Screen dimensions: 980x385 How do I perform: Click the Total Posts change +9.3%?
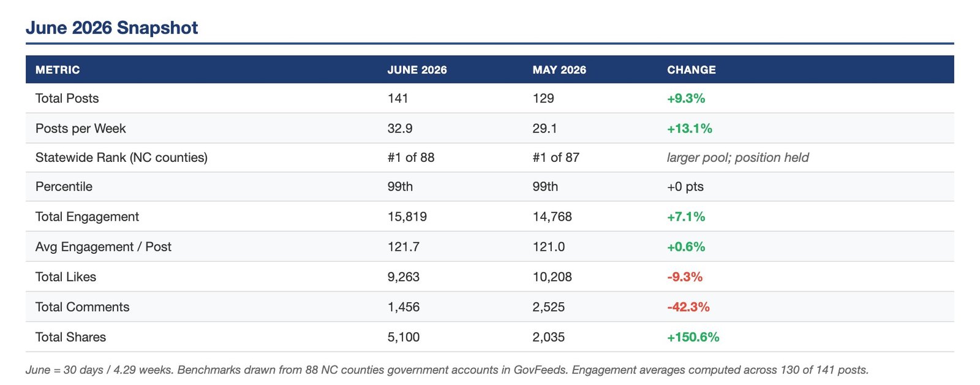tap(686, 98)
